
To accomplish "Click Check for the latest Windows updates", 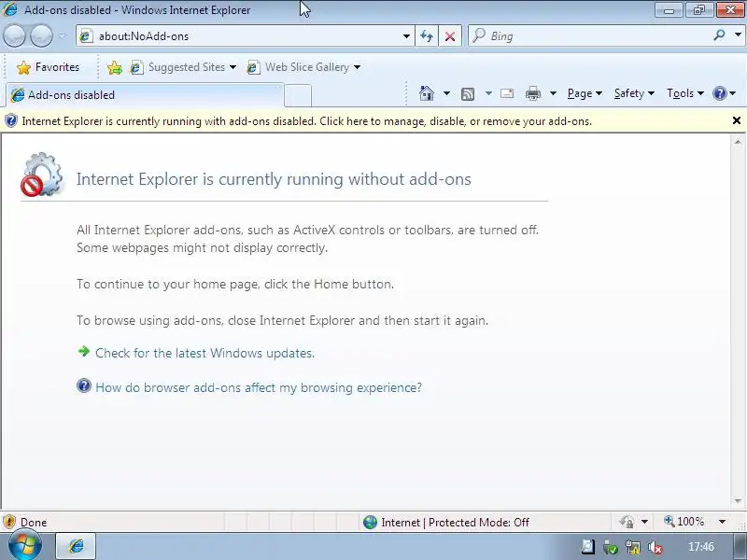I will (204, 353).
